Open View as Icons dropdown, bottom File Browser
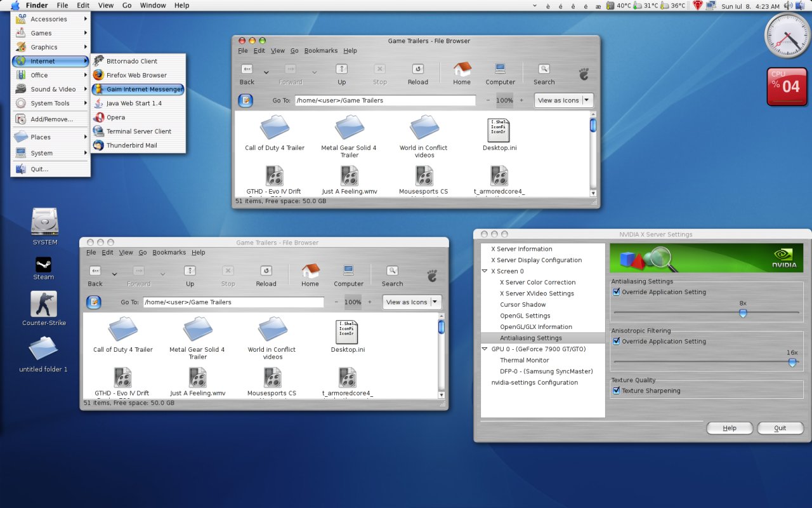 tap(412, 302)
